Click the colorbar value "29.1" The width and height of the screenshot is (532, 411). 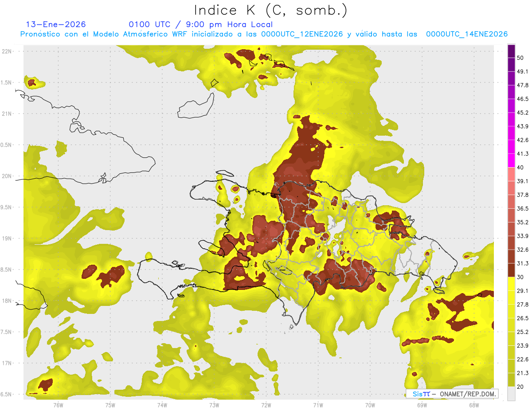(523, 290)
